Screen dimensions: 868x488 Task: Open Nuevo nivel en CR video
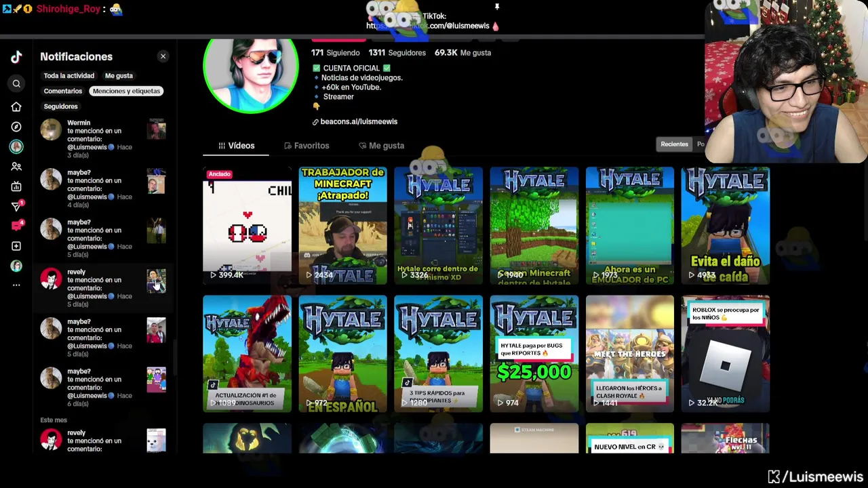tap(629, 439)
